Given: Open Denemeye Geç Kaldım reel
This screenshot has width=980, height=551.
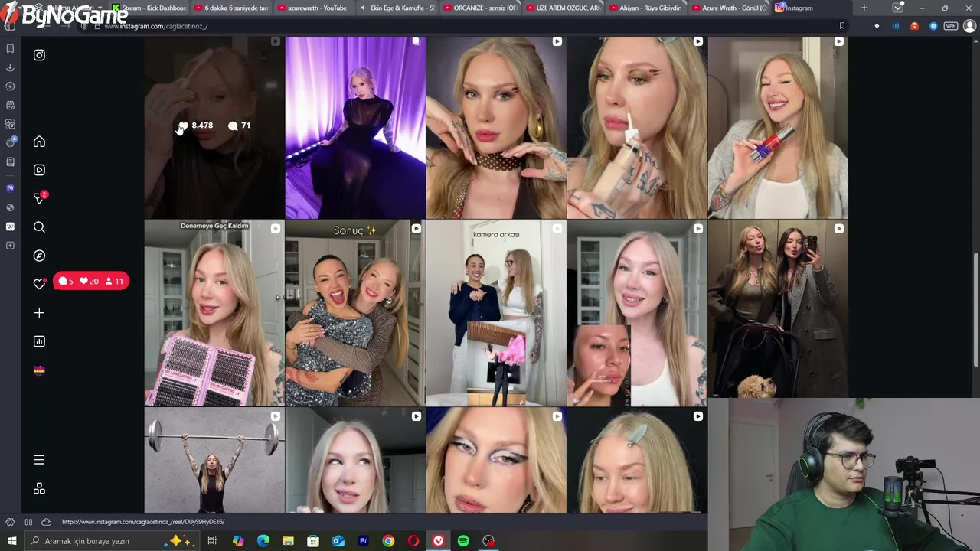Looking at the screenshot, I should point(214,313).
